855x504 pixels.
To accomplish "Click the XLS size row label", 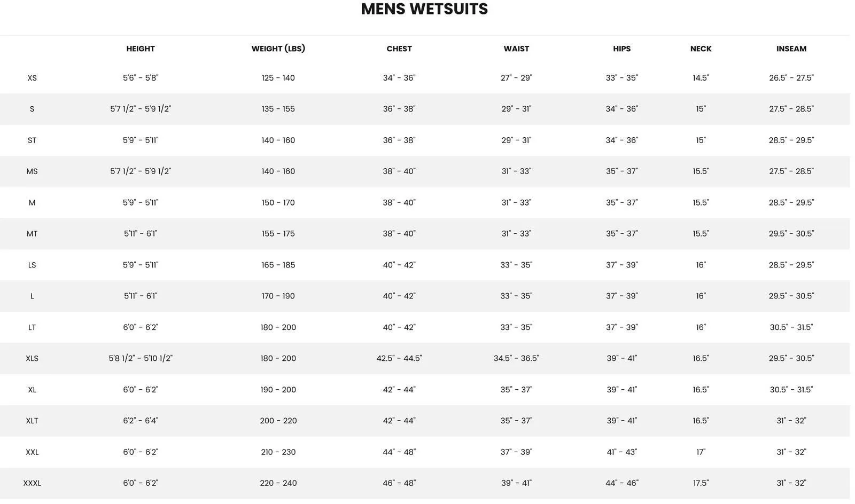I will coord(32,358).
